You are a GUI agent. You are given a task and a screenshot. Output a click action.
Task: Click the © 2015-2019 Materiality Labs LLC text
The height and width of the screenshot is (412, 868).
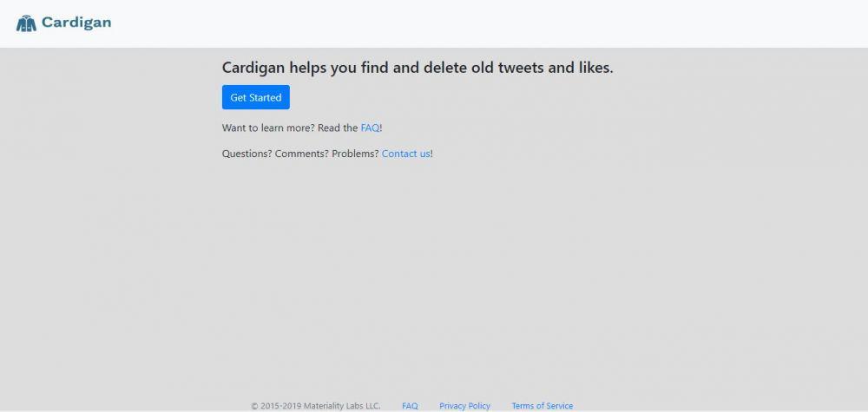(x=316, y=406)
